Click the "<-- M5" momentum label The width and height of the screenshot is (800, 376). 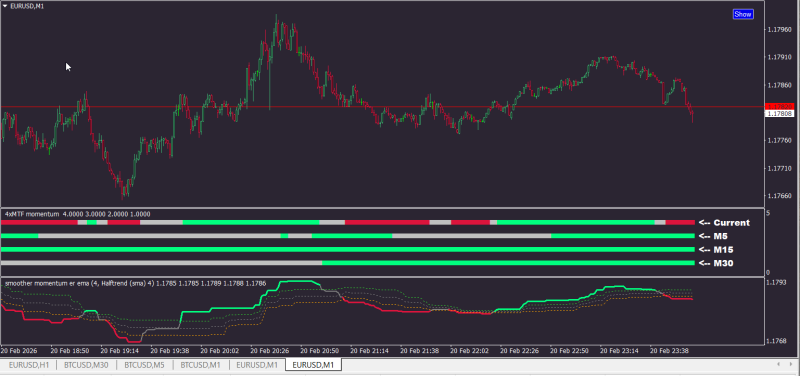tap(713, 236)
